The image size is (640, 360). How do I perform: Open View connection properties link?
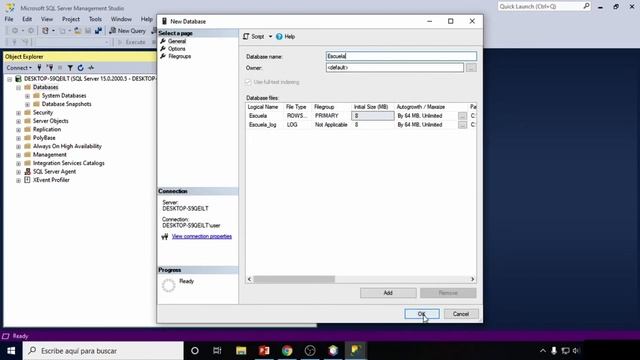[x=202, y=236]
